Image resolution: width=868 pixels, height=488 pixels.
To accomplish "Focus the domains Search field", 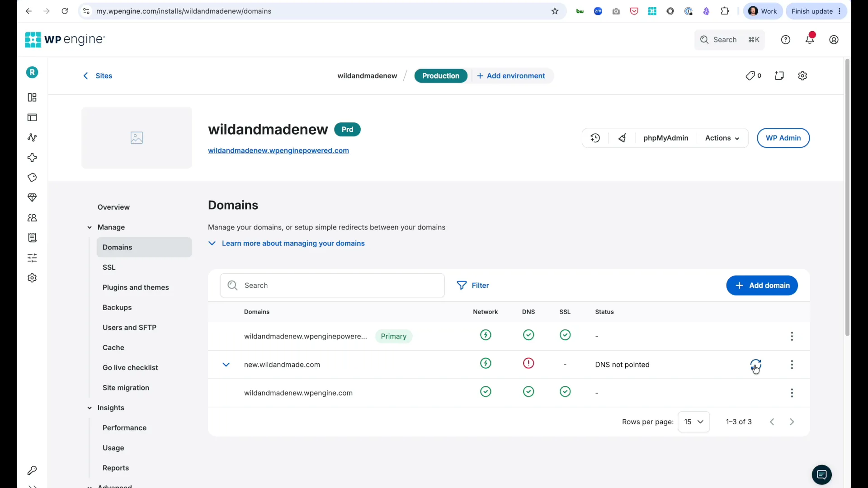I will (x=332, y=286).
